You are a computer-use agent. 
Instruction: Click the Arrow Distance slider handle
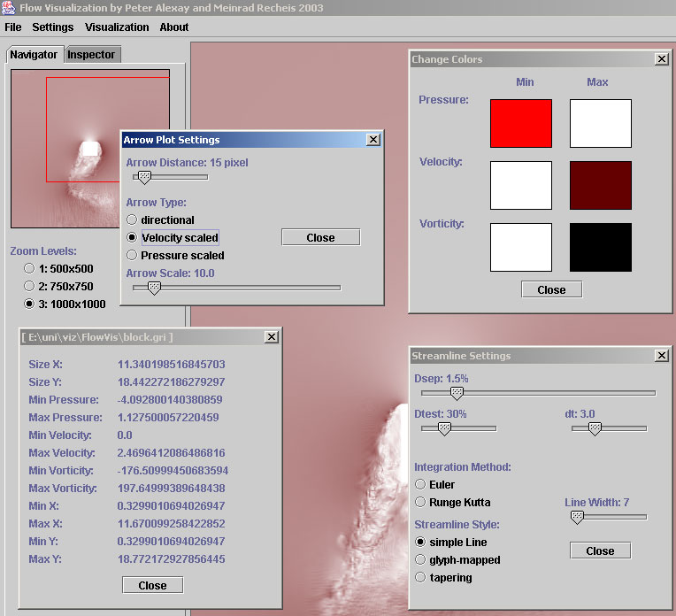144,178
